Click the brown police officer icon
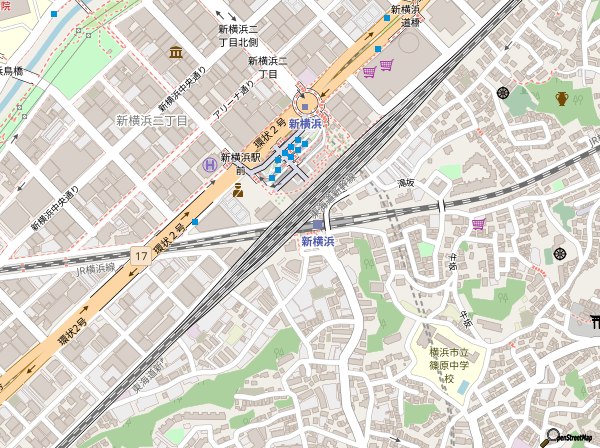 [x=238, y=189]
